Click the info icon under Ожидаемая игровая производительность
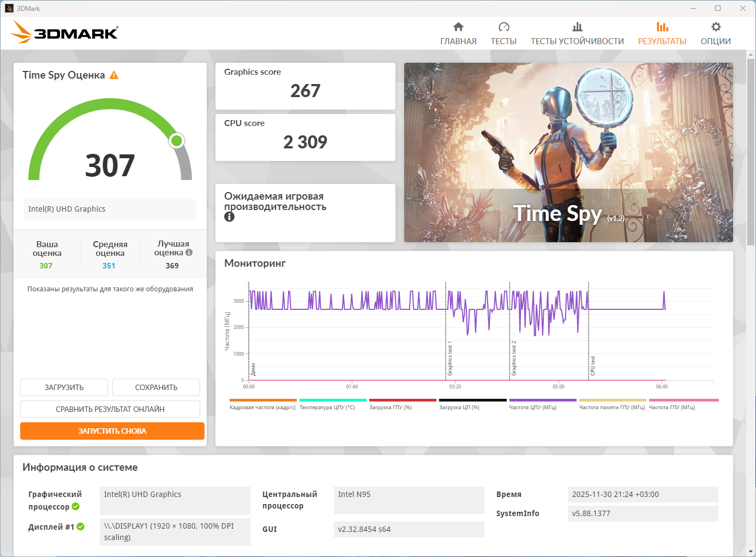 pos(229,217)
